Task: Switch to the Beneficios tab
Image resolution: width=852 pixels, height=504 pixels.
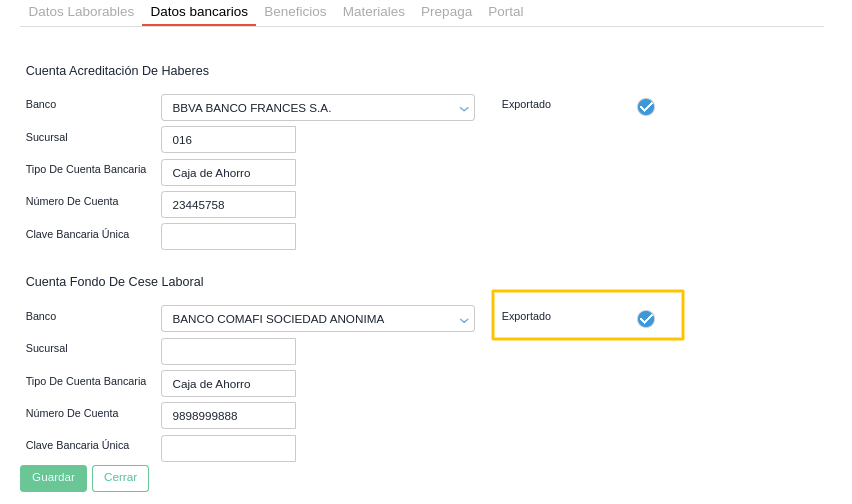Action: [x=295, y=12]
